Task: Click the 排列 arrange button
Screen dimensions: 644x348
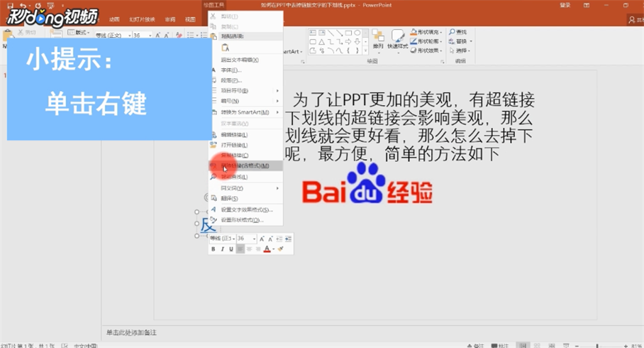Action: [378, 40]
